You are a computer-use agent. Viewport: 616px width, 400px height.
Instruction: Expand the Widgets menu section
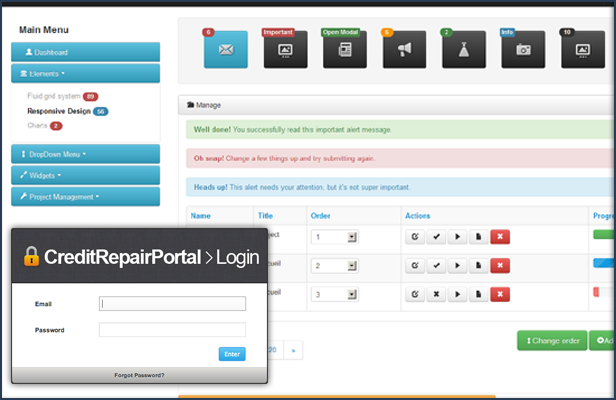pos(85,175)
